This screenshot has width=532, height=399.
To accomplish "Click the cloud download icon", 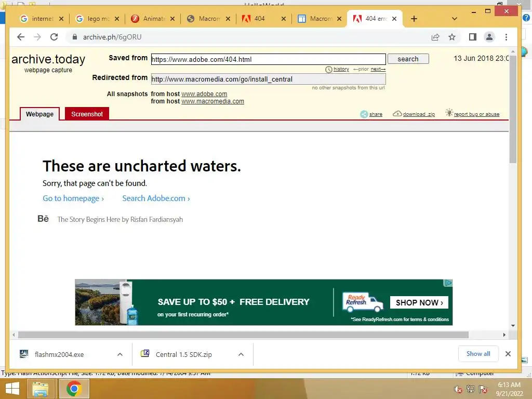I will pyautogui.click(x=397, y=114).
